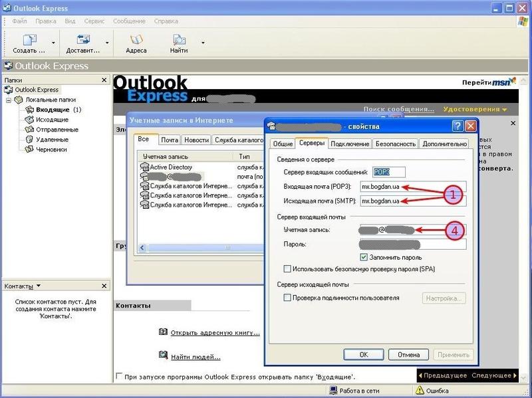Select the Исходящие folder

pos(52,120)
